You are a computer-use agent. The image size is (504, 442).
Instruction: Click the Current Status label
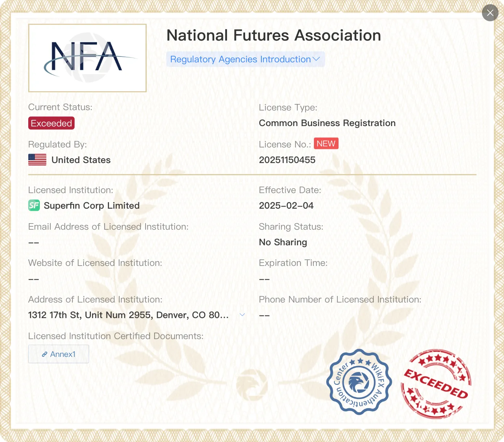coord(60,107)
